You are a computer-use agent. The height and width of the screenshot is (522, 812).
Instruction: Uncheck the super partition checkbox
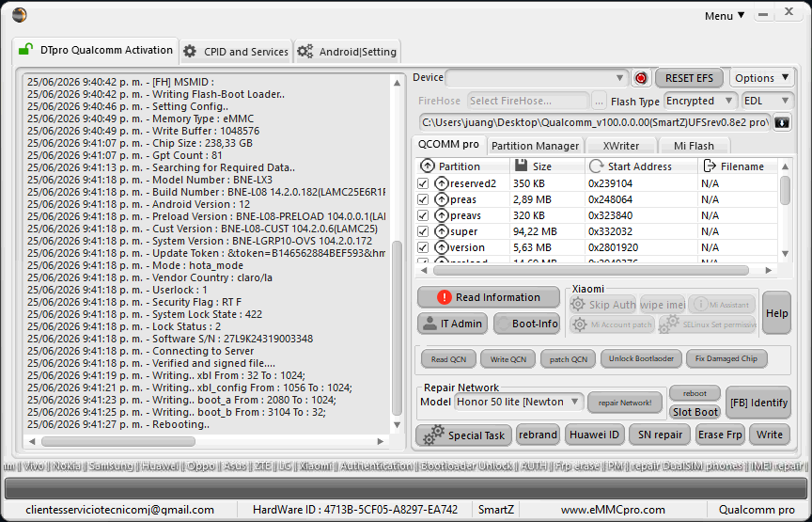[x=423, y=231]
